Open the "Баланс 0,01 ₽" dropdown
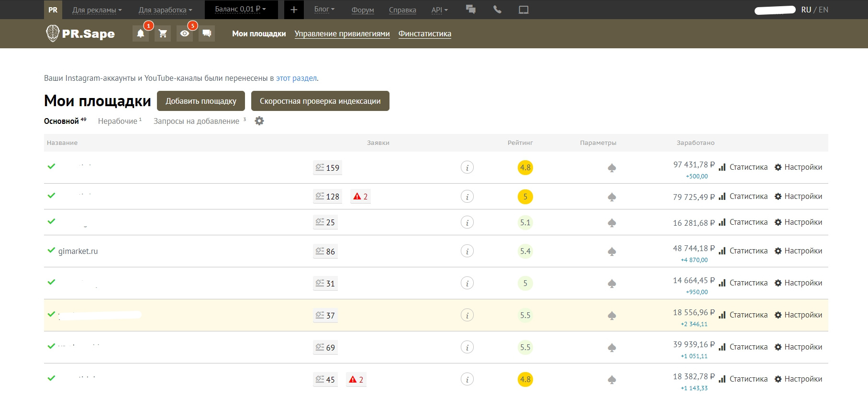The image size is (868, 395). pyautogui.click(x=240, y=9)
